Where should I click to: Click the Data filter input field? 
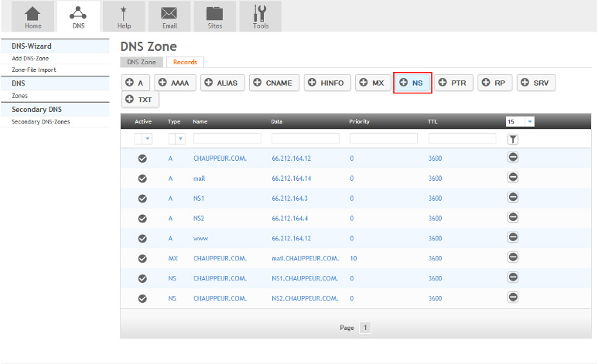tap(306, 138)
